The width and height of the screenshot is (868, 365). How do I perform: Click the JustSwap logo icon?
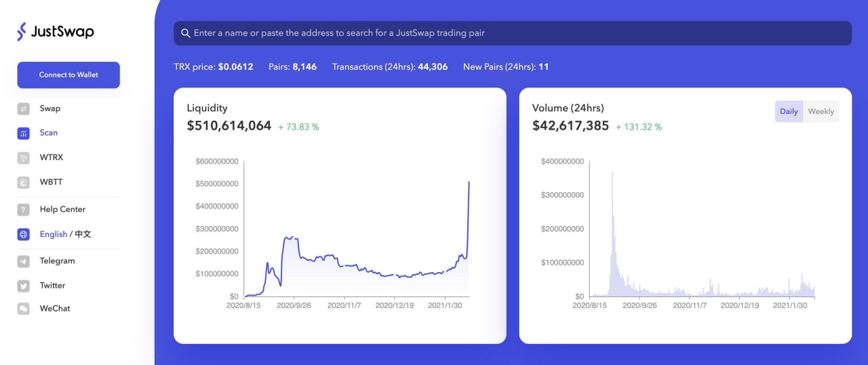coord(22,31)
